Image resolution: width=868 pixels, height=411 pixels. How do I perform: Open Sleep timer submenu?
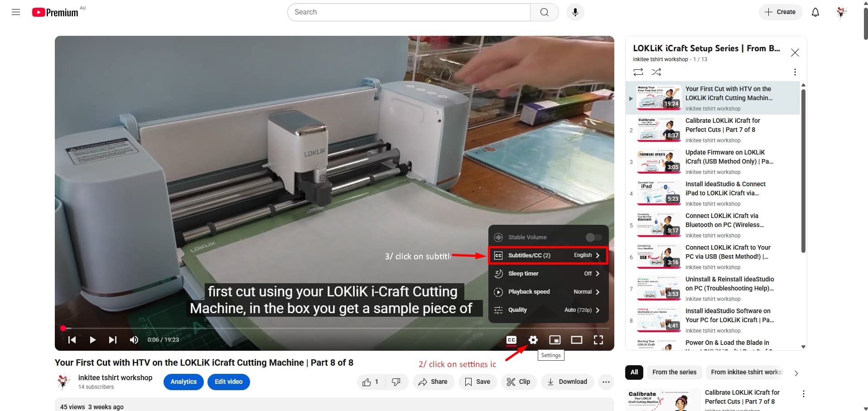[549, 274]
